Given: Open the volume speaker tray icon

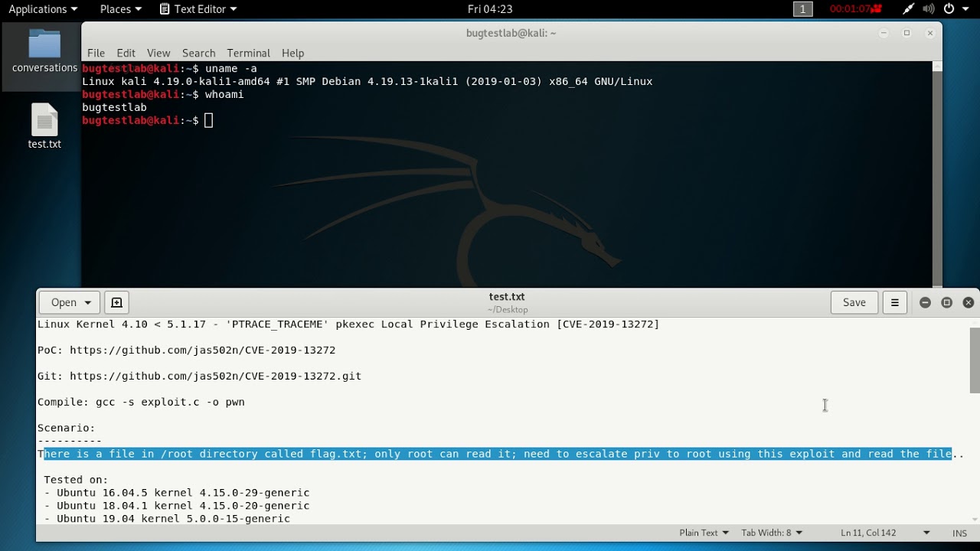Looking at the screenshot, I should [x=929, y=9].
